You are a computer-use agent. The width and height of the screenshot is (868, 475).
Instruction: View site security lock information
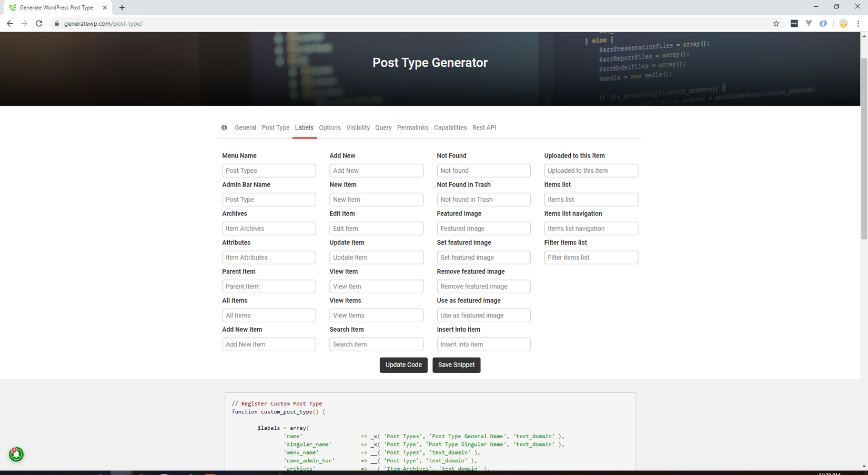click(57, 23)
